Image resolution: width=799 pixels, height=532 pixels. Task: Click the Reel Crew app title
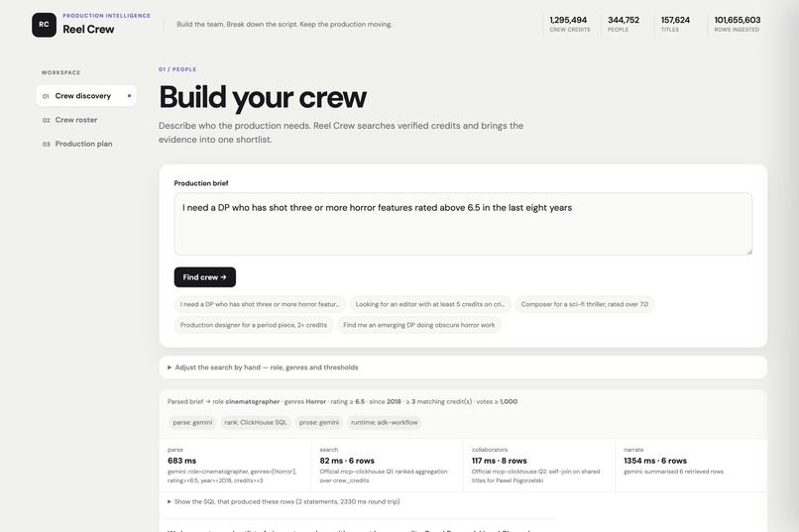tap(88, 30)
